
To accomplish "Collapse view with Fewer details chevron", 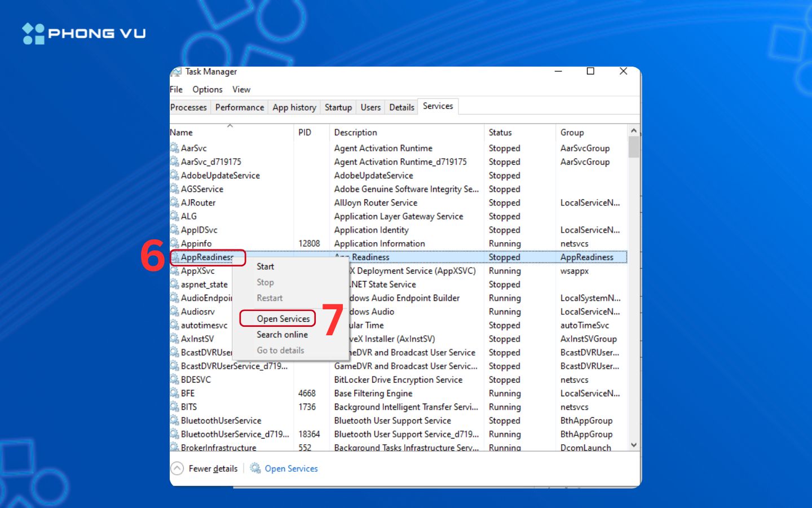I will click(x=177, y=468).
